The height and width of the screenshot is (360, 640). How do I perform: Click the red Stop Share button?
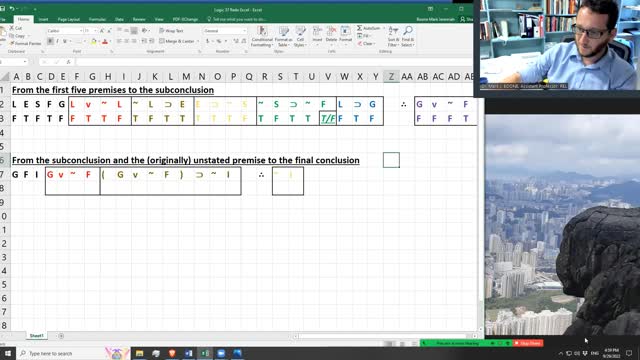528,343
